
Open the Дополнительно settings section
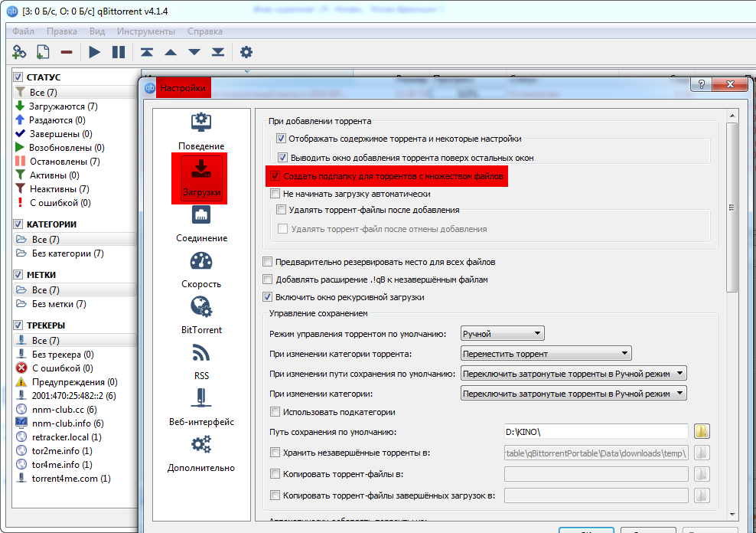[201, 453]
